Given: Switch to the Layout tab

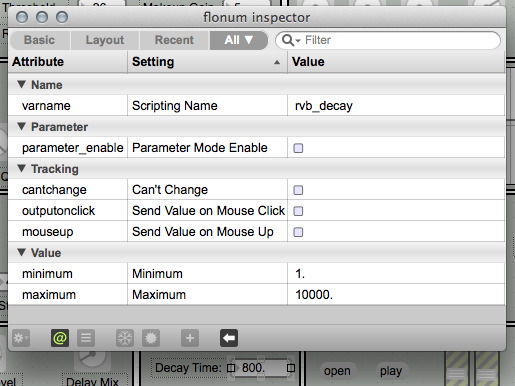Looking at the screenshot, I should [105, 40].
